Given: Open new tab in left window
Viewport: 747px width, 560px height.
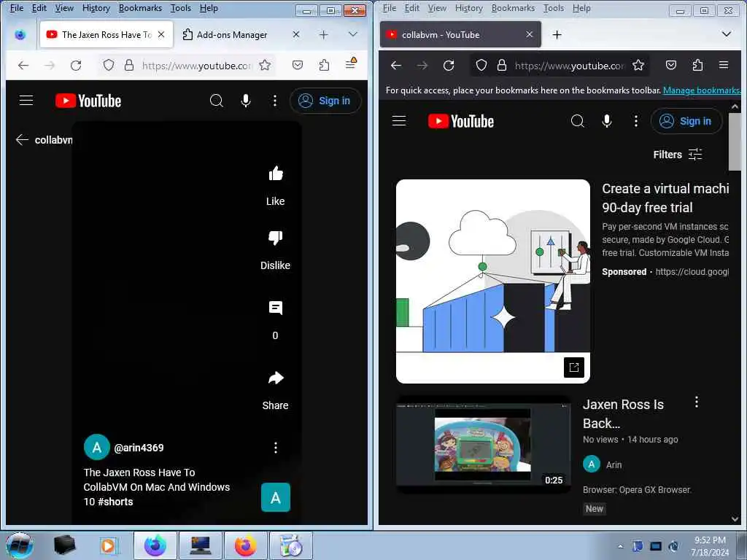Looking at the screenshot, I should pyautogui.click(x=324, y=34).
